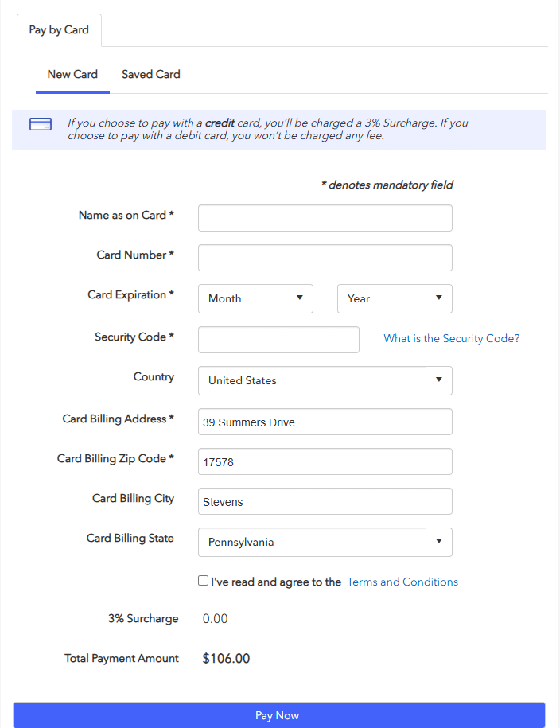Focus the Name as on Card field
The height and width of the screenshot is (728, 560).
click(325, 218)
